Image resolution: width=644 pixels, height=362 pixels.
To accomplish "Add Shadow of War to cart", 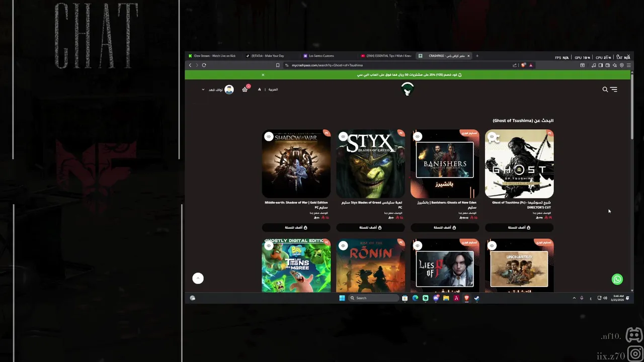I will [296, 227].
